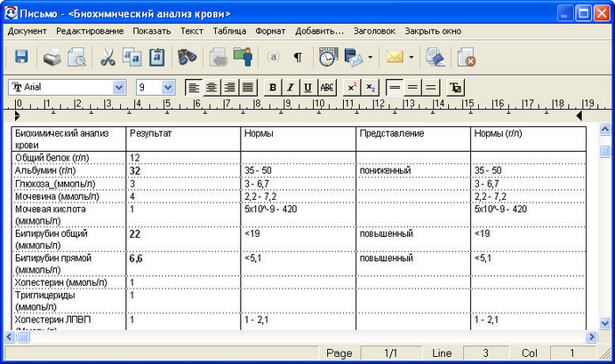The width and height of the screenshot is (615, 364).
Task: Open the Добавить... menu
Action: coord(319,31)
